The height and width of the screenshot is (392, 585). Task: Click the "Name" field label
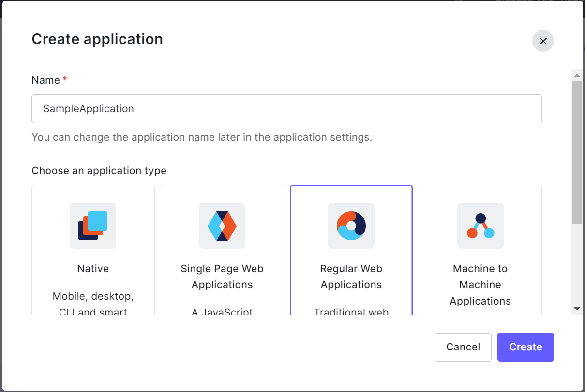46,80
